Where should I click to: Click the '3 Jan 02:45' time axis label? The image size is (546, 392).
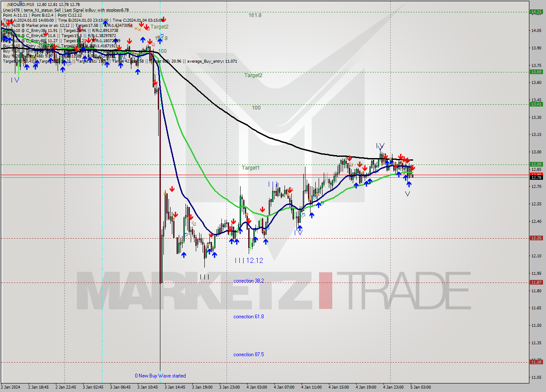coord(94,387)
